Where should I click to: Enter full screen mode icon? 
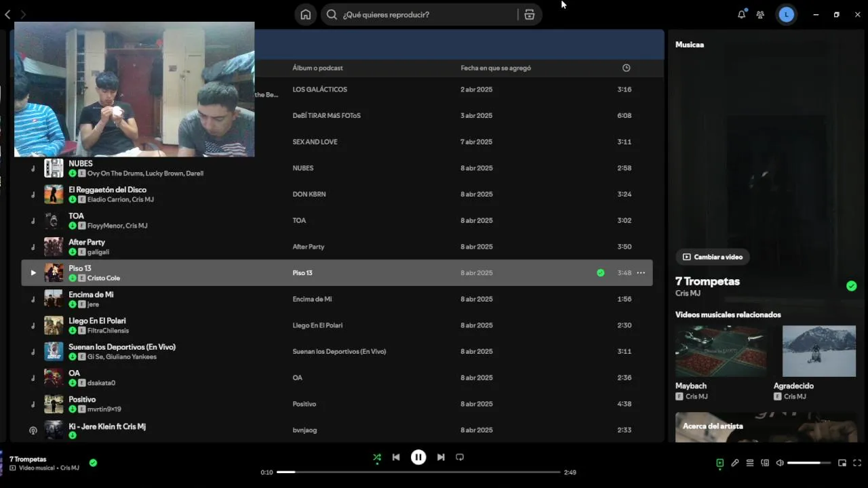pyautogui.click(x=857, y=463)
